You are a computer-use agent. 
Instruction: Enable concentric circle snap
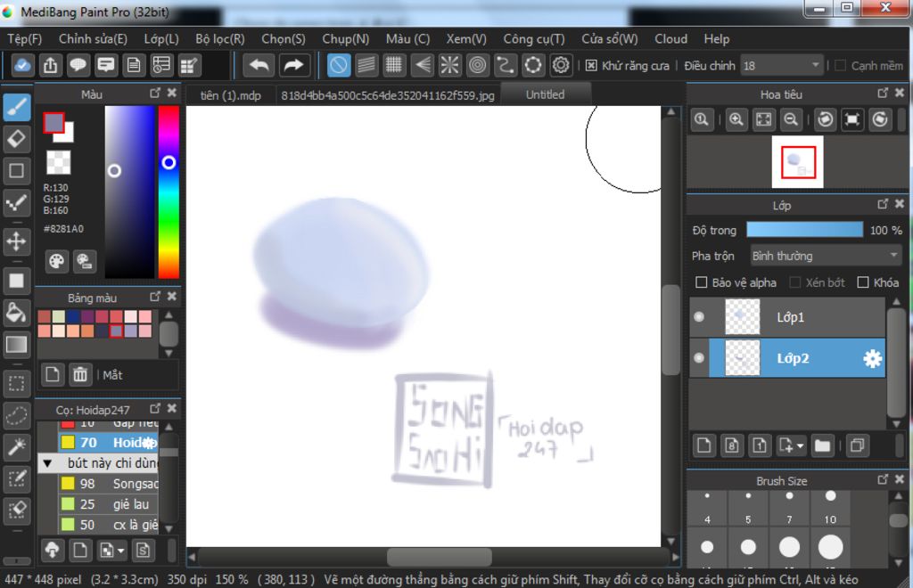point(478,65)
